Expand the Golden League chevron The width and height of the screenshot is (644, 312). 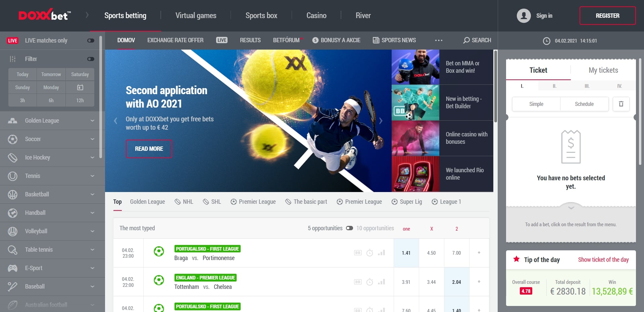[x=92, y=121]
